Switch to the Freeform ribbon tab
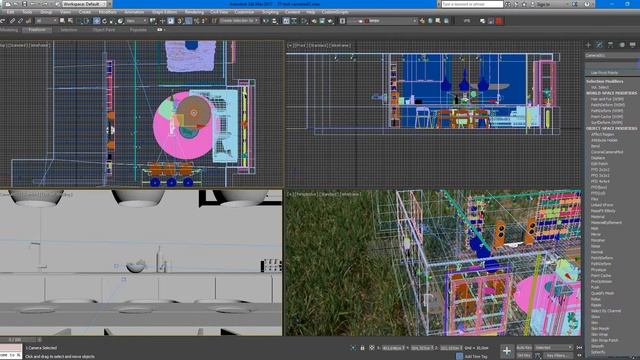Viewport: 640px width, 360px height. [x=37, y=30]
